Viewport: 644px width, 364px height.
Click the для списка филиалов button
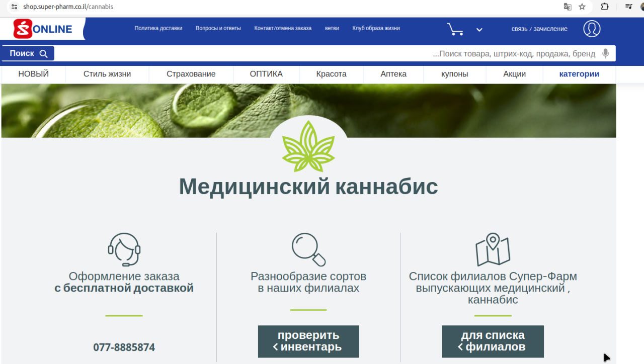tap(493, 341)
